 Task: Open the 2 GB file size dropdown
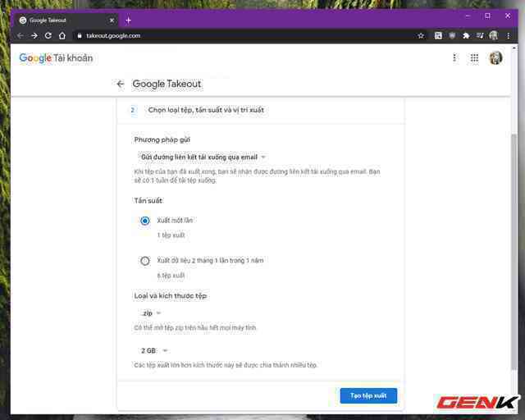[154, 350]
